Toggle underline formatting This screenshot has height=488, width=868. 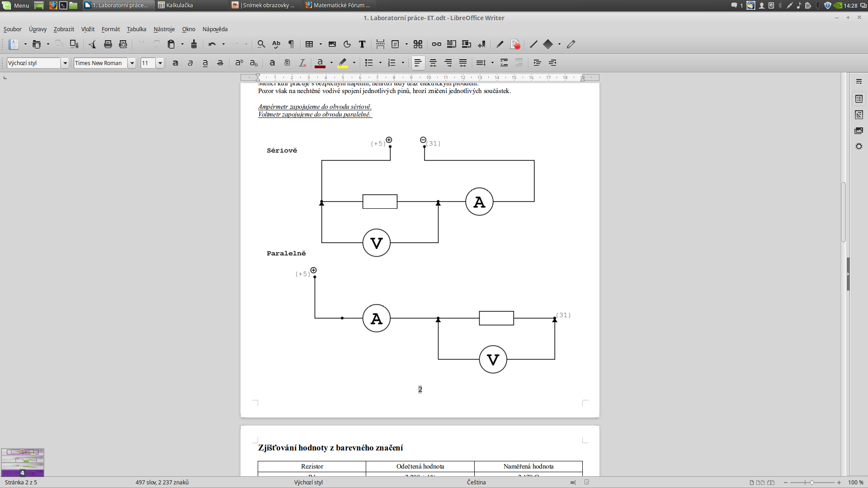pos(205,63)
